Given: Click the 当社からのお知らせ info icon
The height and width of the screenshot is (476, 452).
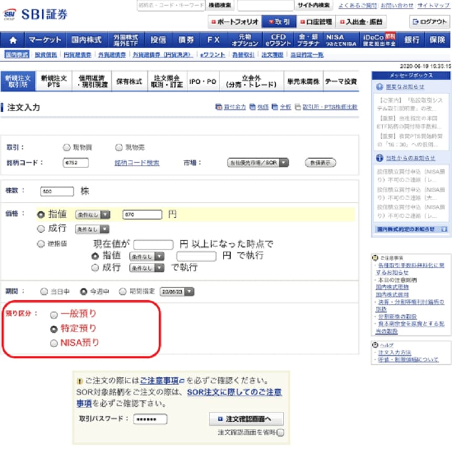Looking at the screenshot, I should [379, 158].
